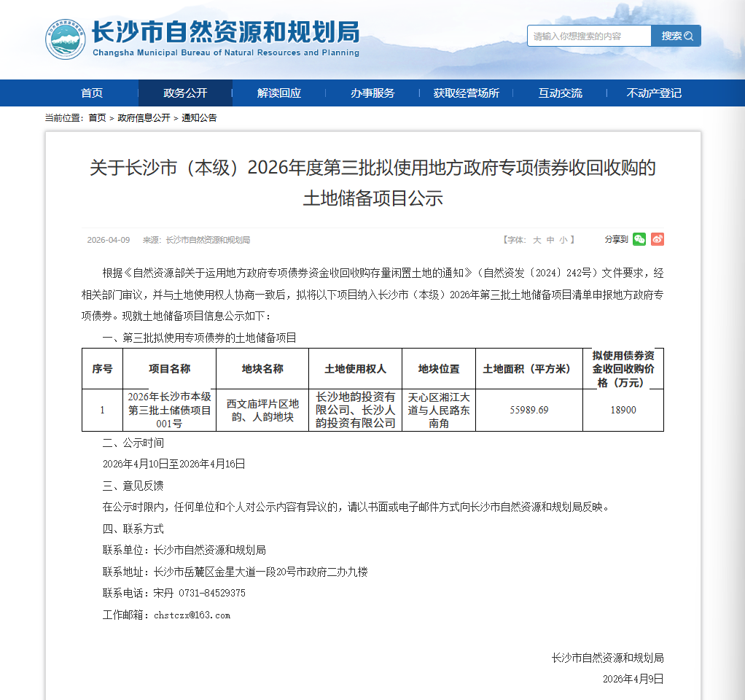This screenshot has width=745, height=700.
Task: Set font size to large (大)
Action: (x=537, y=240)
